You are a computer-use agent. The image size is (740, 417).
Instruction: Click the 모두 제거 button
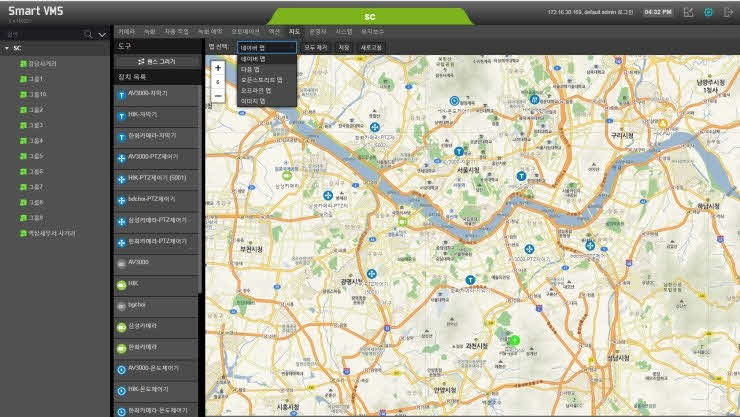point(316,47)
